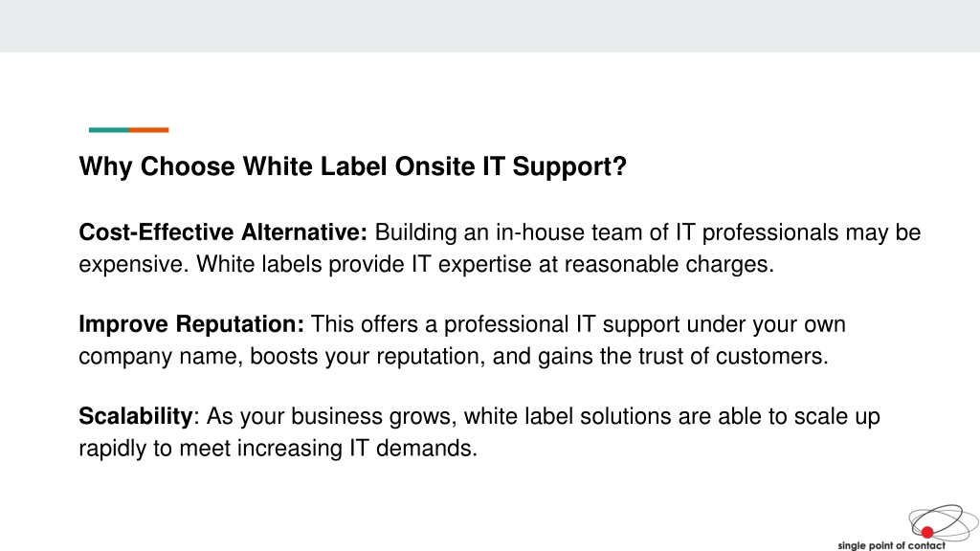Click the single point of contact logo

[x=908, y=528]
